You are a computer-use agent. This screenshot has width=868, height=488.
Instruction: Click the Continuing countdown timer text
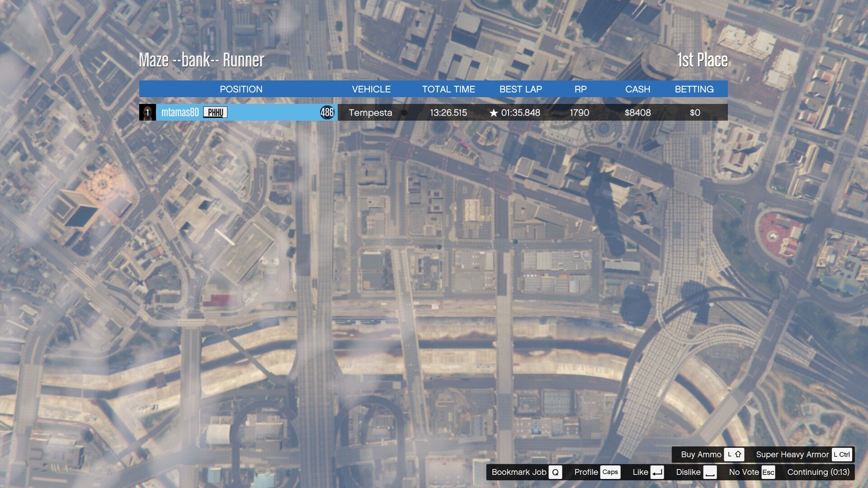point(818,472)
